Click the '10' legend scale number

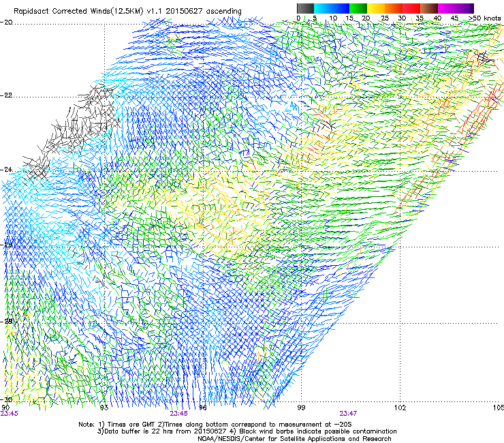[x=333, y=18]
